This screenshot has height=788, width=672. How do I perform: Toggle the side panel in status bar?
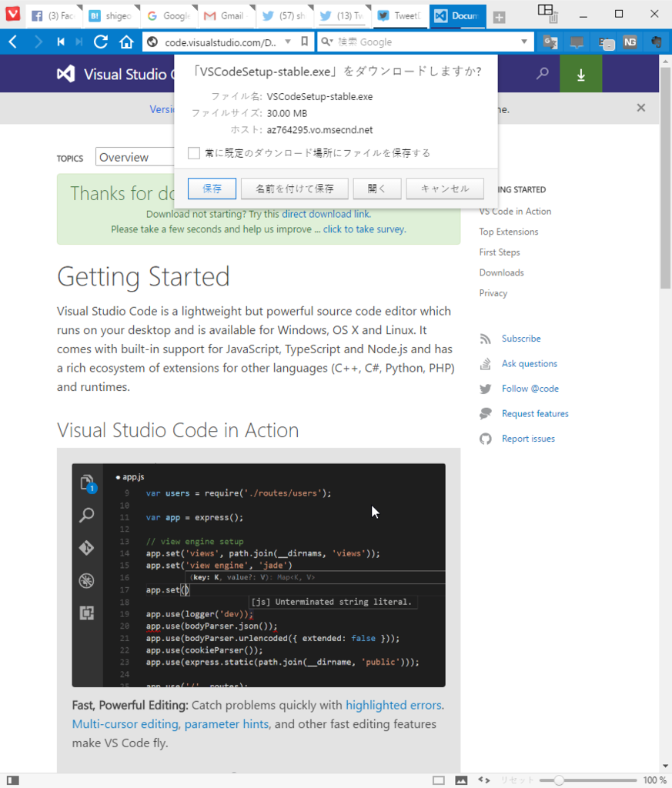pyautogui.click(x=13, y=780)
